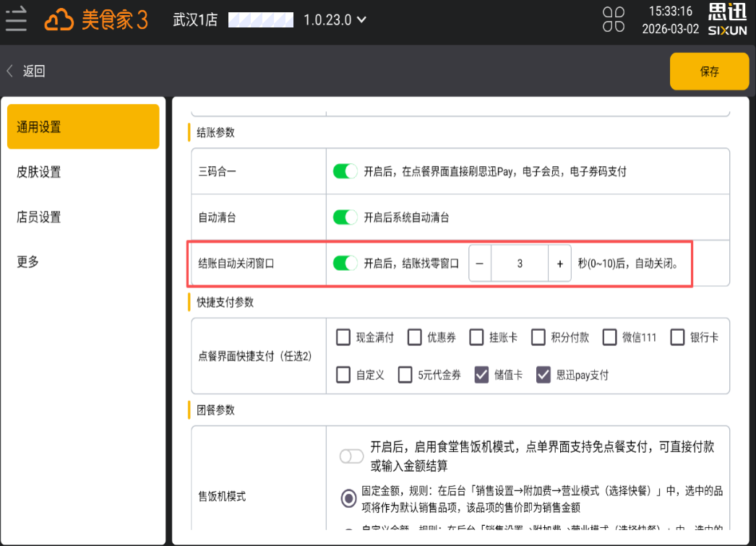Turn off the 自动清台 switch
The height and width of the screenshot is (546, 756).
point(345,217)
